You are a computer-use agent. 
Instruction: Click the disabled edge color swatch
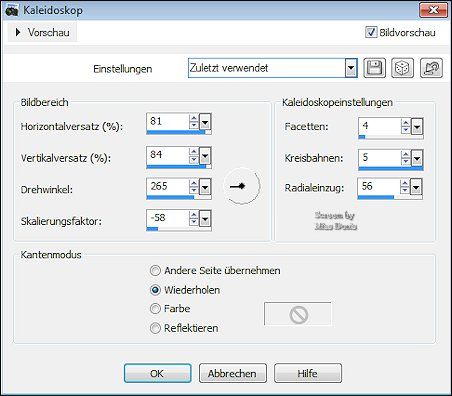coord(298,314)
